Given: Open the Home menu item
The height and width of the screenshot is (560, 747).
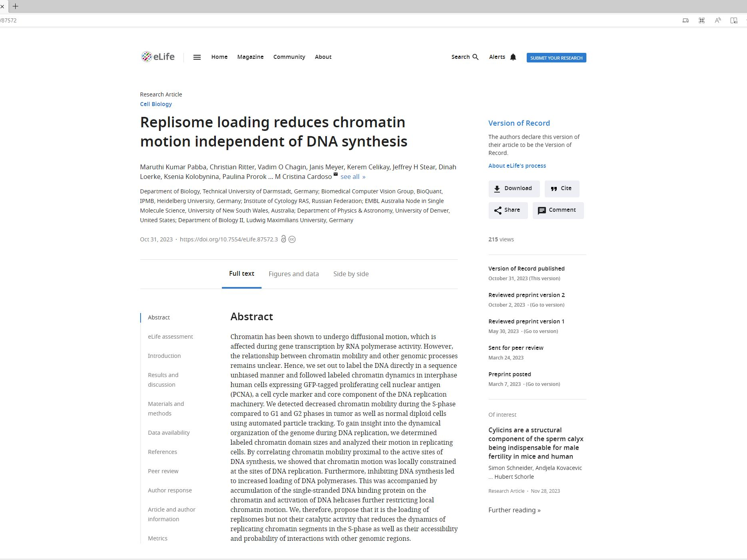Looking at the screenshot, I should (219, 57).
